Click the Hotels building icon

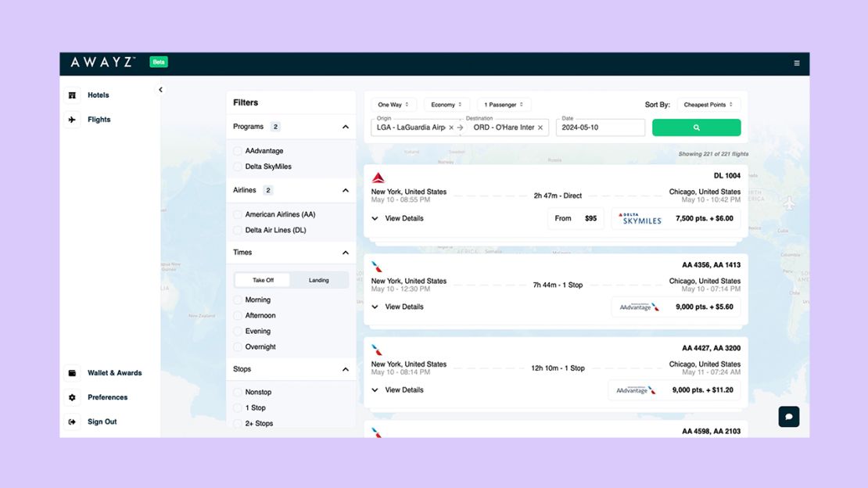click(x=72, y=95)
